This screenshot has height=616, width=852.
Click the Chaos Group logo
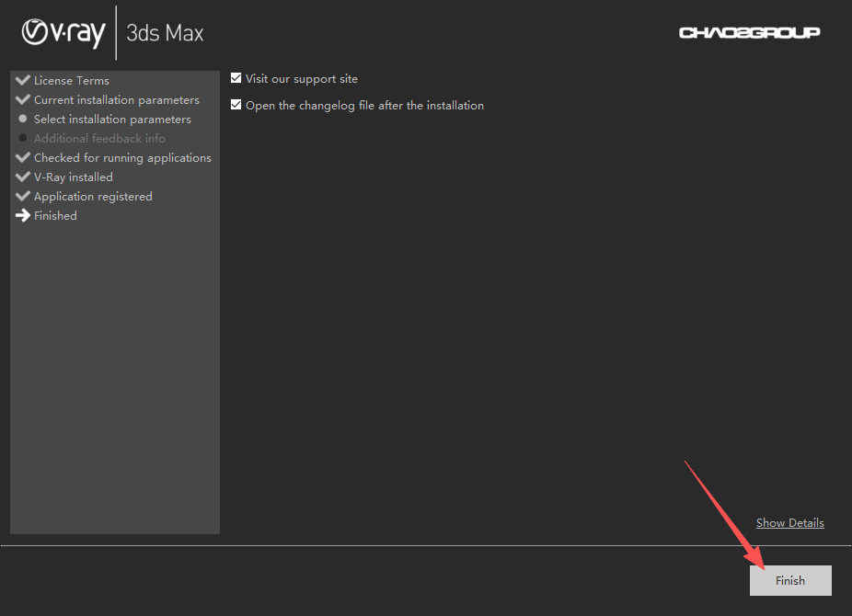coord(749,32)
